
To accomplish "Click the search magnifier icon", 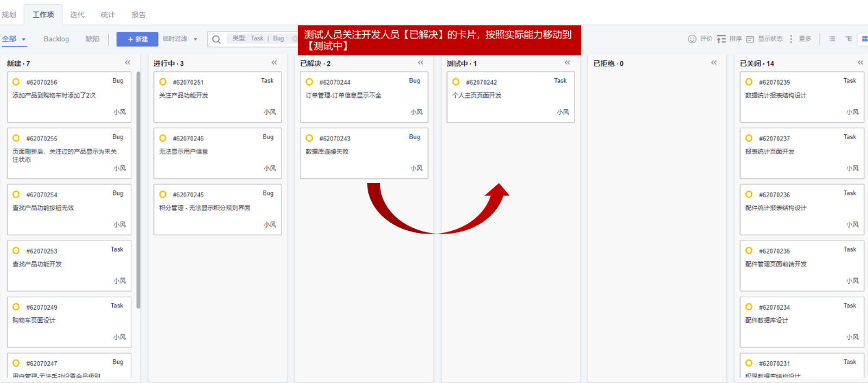I will pos(216,39).
